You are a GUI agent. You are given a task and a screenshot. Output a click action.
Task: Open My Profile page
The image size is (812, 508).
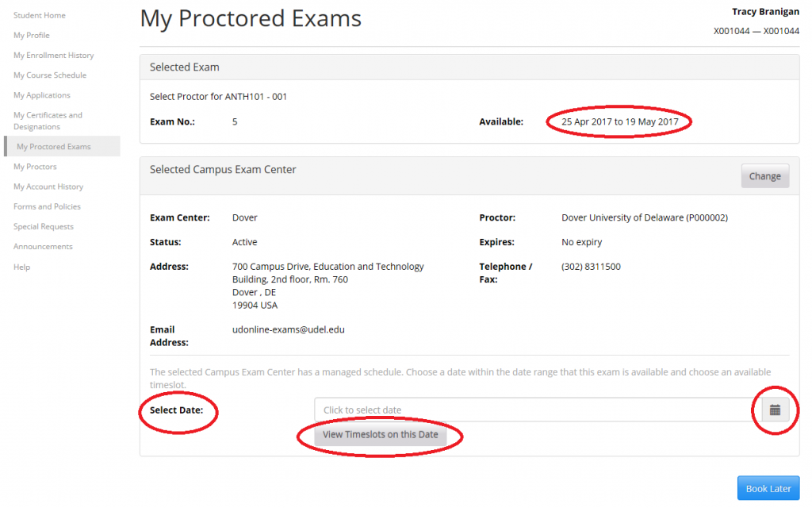(32, 35)
